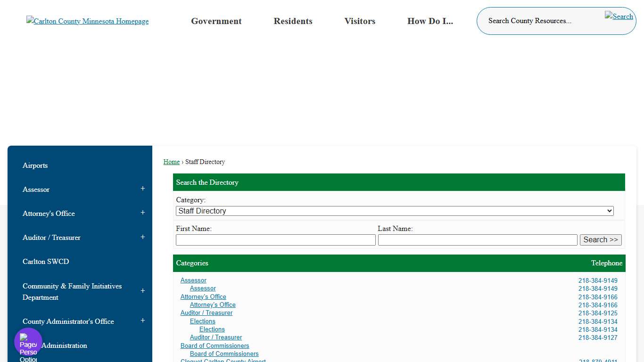Screen dimensions: 644x362
Task: Expand the Attorney's Office sidebar section
Action: point(142,213)
